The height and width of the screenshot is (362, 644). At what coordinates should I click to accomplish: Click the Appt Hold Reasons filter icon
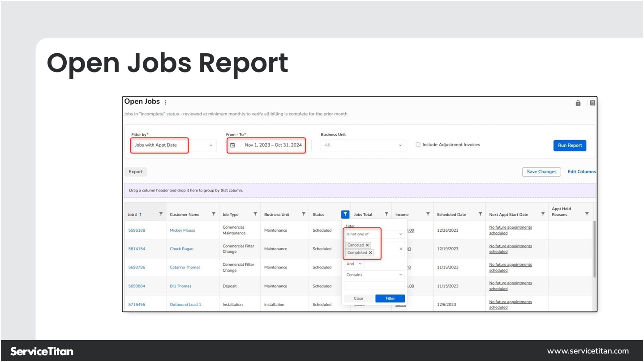click(x=587, y=214)
